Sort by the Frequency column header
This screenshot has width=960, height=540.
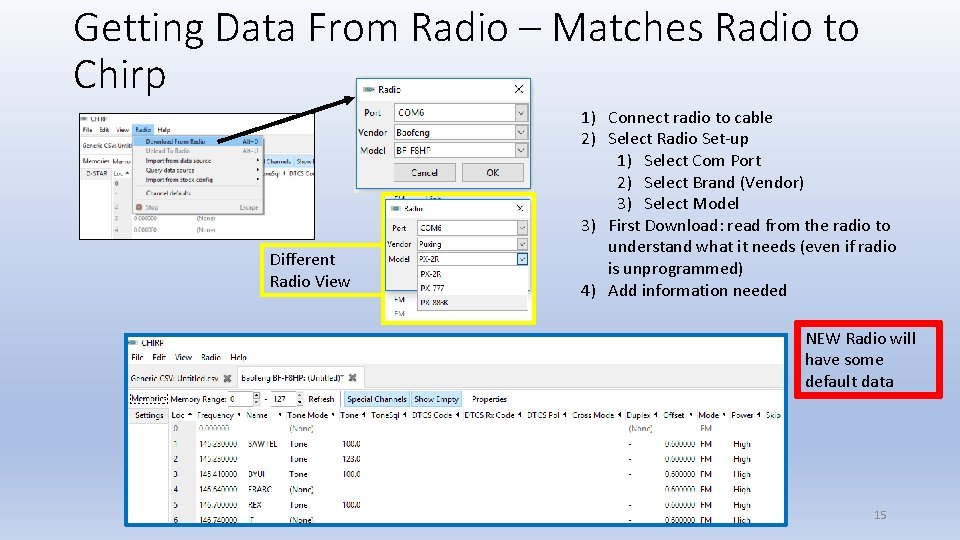pos(219,415)
